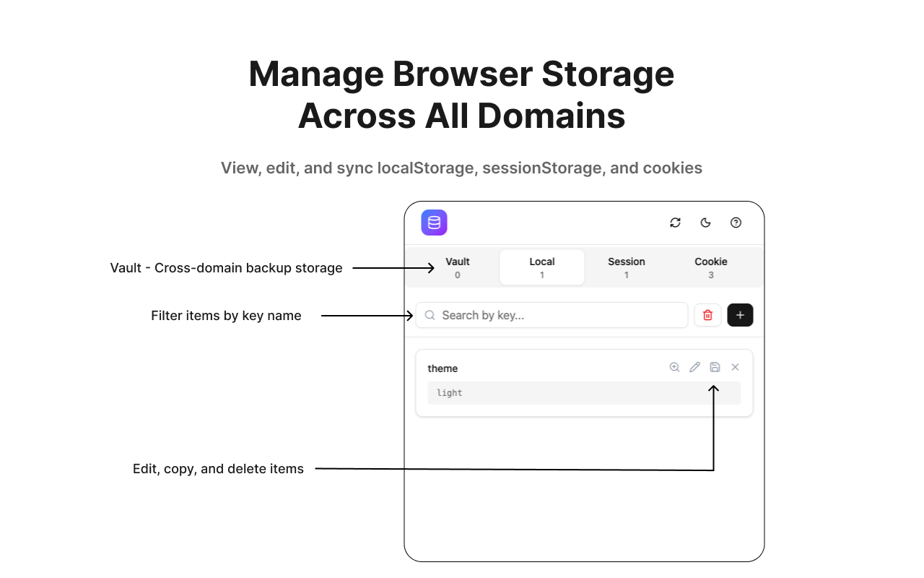Open help via question mark icon
Screen dimensions: 924x578
[x=736, y=223]
